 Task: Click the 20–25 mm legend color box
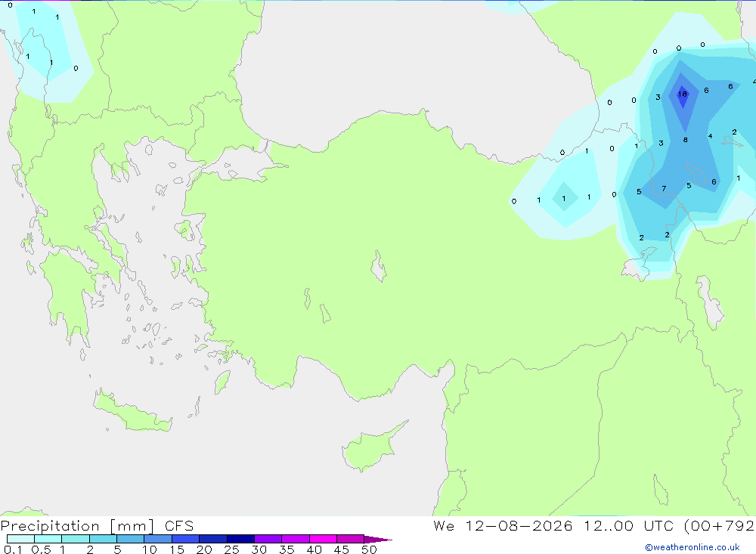(x=213, y=539)
